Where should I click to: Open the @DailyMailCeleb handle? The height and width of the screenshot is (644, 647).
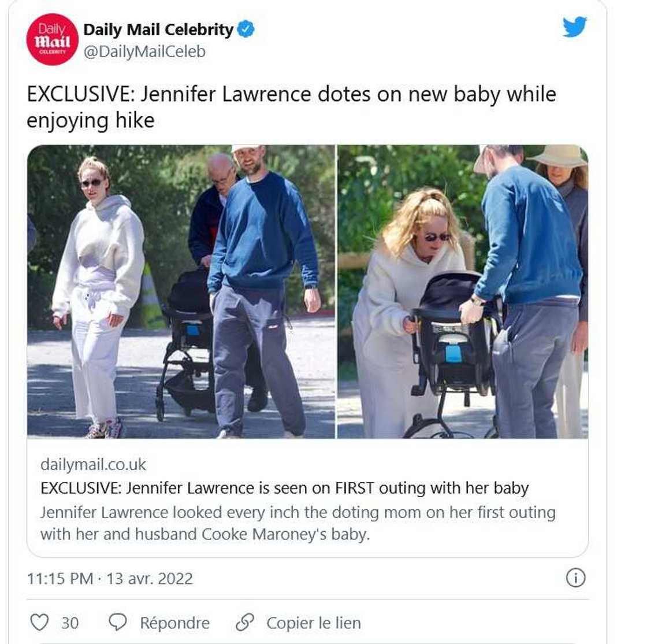click(x=144, y=51)
